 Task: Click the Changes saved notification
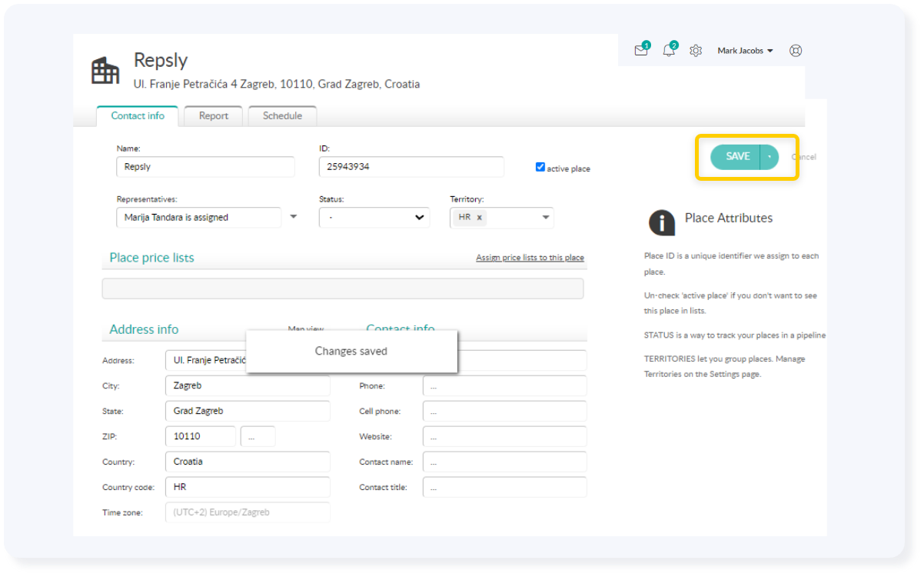351,352
